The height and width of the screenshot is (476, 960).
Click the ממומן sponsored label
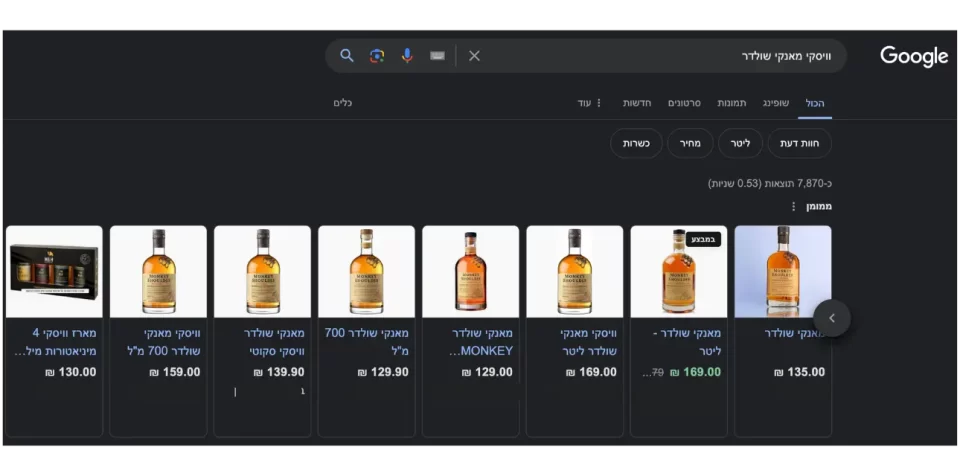tap(819, 206)
